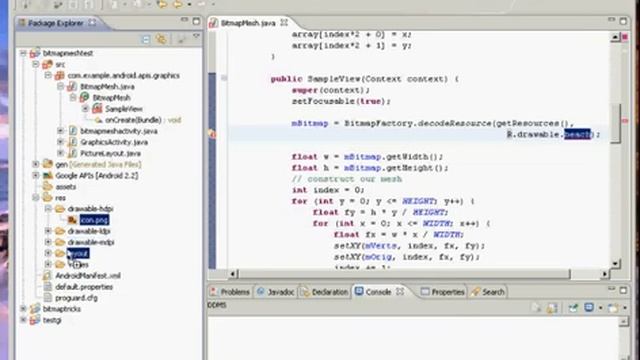Click the icon.png image file icon
Image resolution: width=640 pixels, height=360 pixels.
point(73,220)
